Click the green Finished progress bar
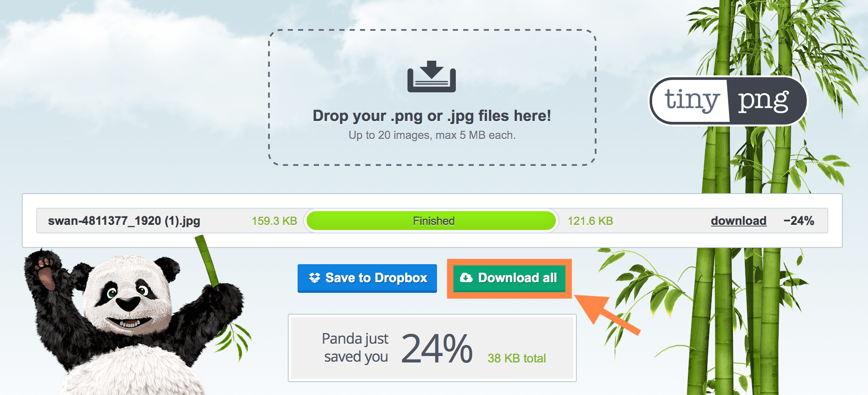Screen dimensions: 868x395 click(431, 221)
